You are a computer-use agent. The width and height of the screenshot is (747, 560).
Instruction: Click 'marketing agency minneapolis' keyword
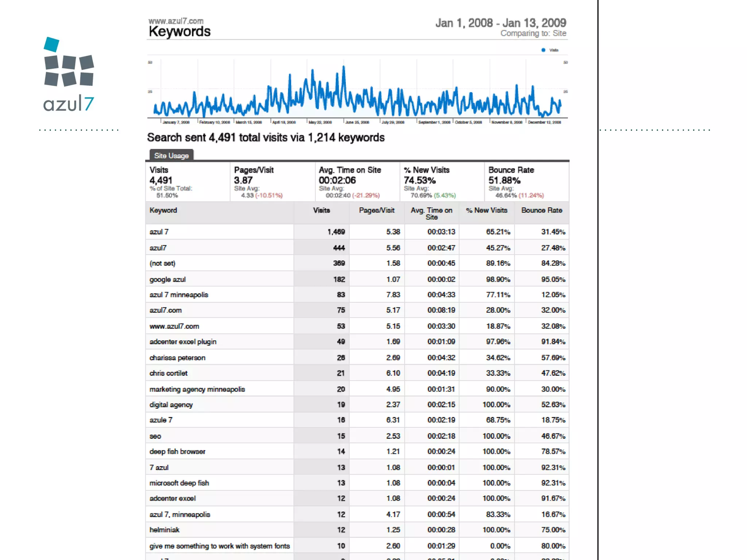tap(197, 389)
